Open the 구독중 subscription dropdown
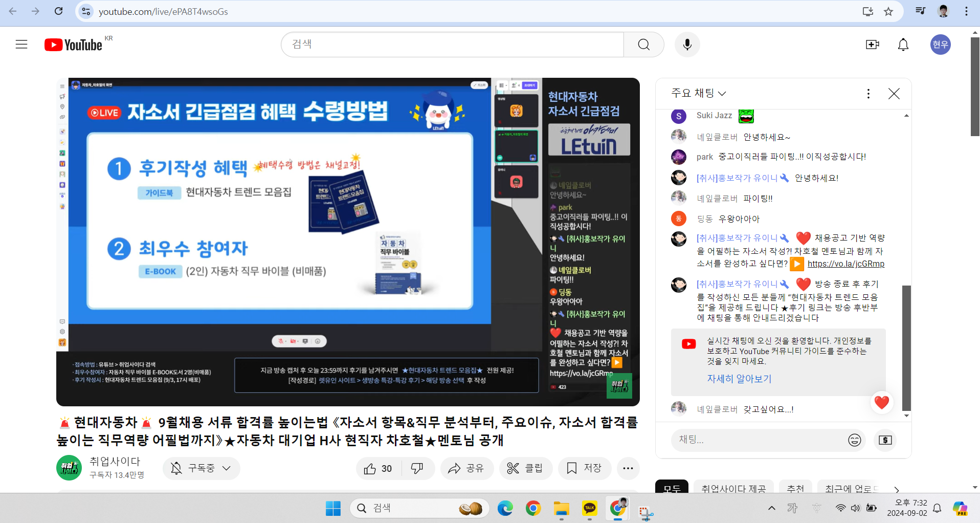980x523 pixels. tap(202, 468)
